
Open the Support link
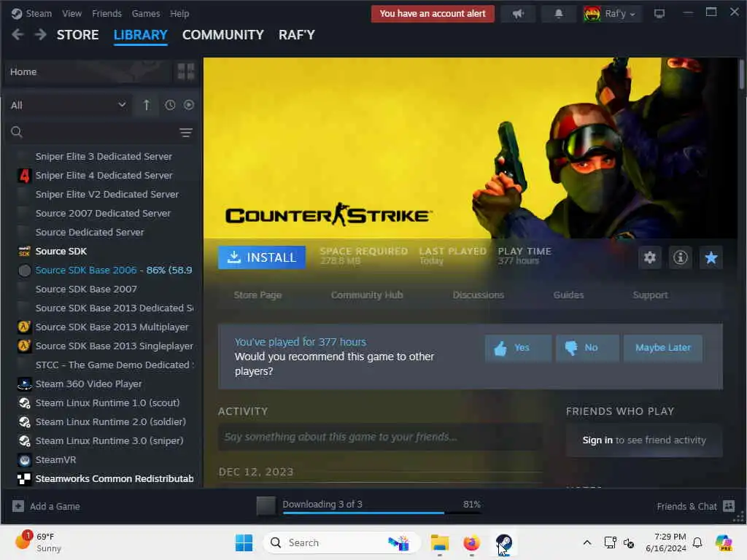point(650,295)
